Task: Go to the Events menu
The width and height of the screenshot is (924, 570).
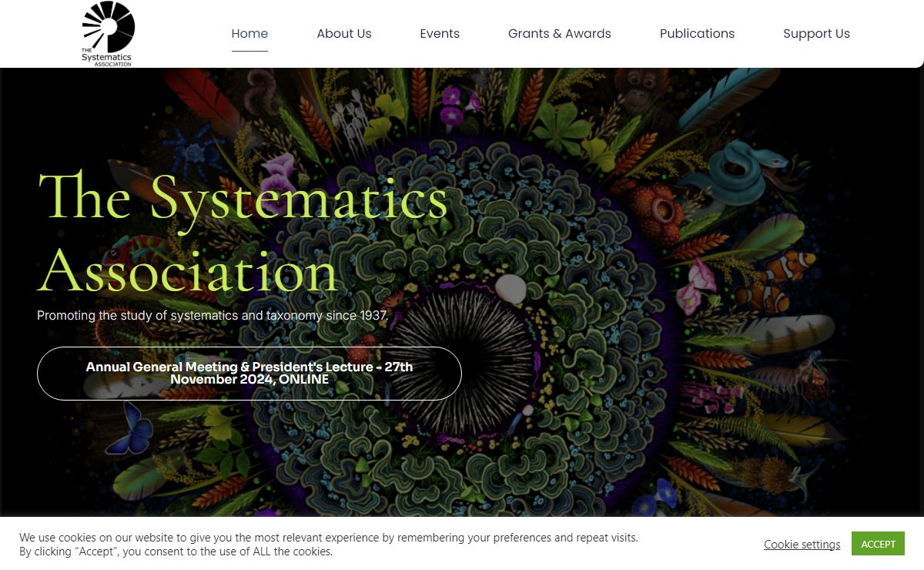Action: [440, 34]
